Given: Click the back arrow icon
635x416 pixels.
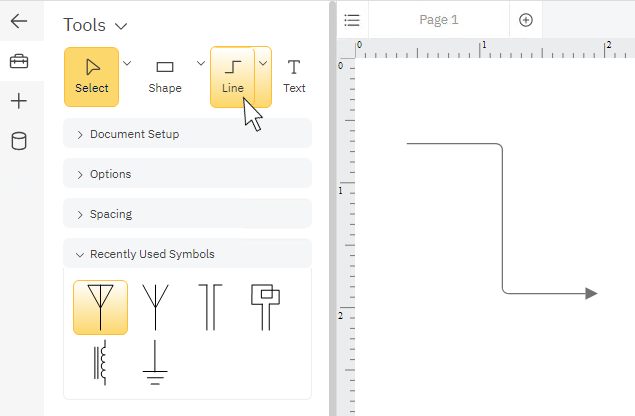Looking at the screenshot, I should pyautogui.click(x=19, y=21).
